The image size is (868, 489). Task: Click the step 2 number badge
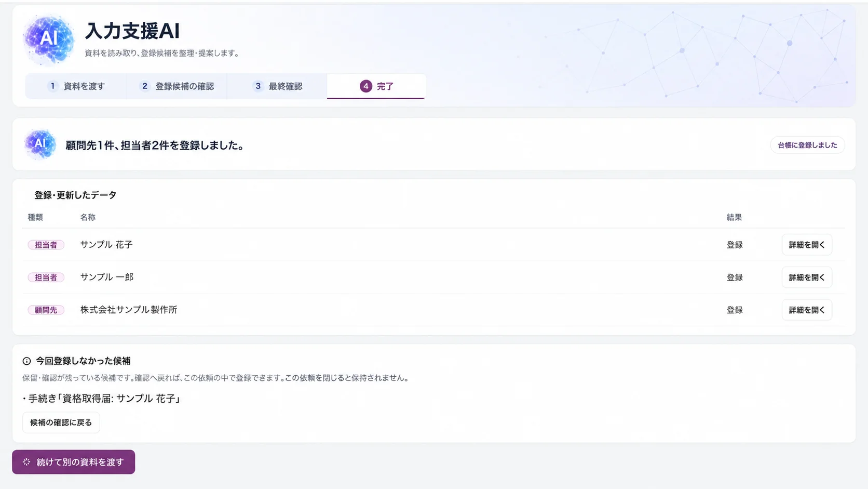145,86
